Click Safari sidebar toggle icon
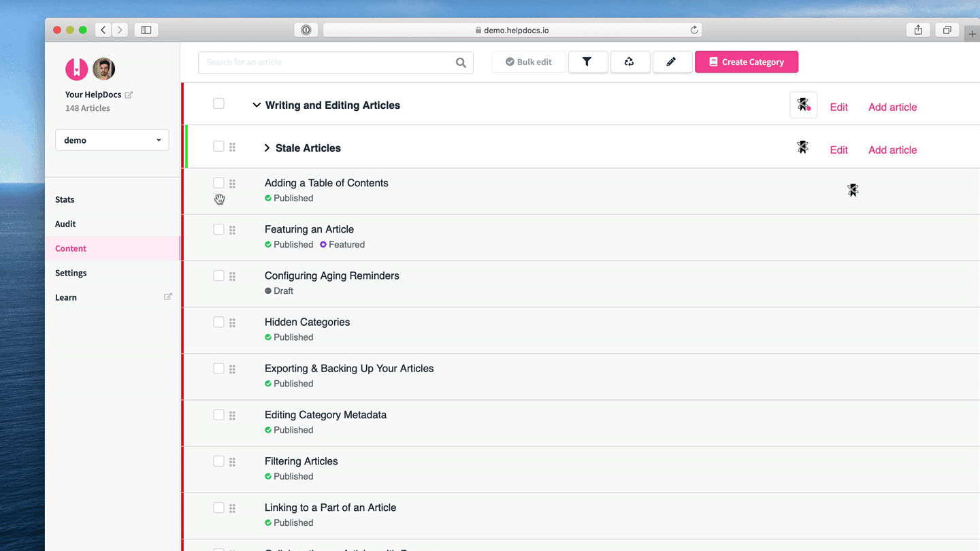Viewport: 980px width, 551px height. (146, 30)
